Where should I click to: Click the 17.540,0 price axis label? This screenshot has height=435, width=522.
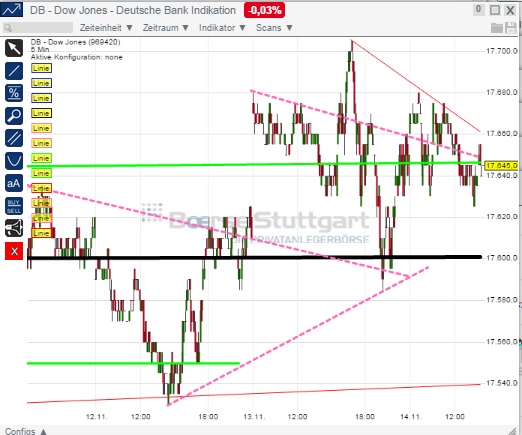click(x=502, y=383)
